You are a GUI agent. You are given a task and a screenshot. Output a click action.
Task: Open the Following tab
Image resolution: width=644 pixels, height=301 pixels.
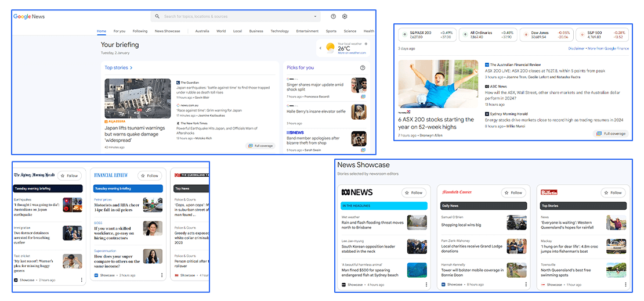point(140,31)
